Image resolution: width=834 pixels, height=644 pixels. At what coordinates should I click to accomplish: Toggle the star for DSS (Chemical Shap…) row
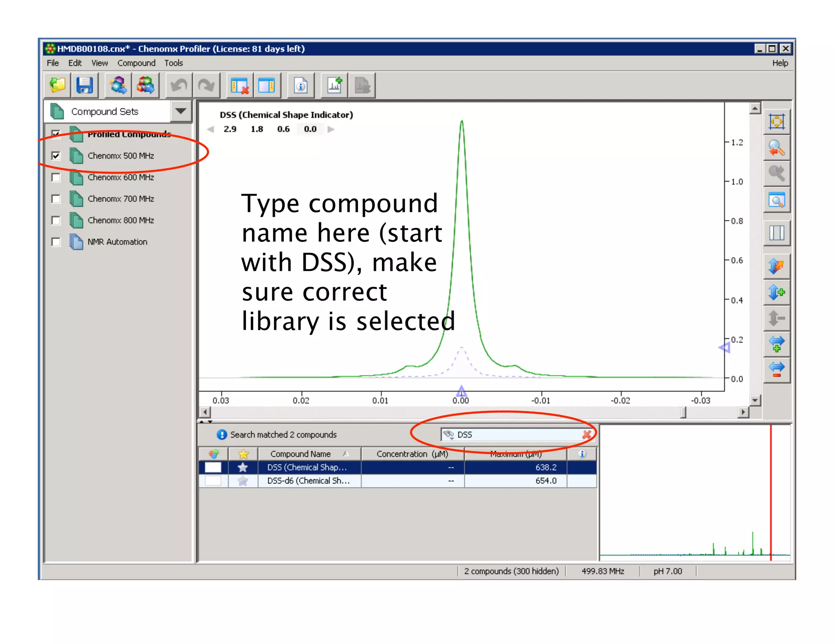(x=243, y=467)
